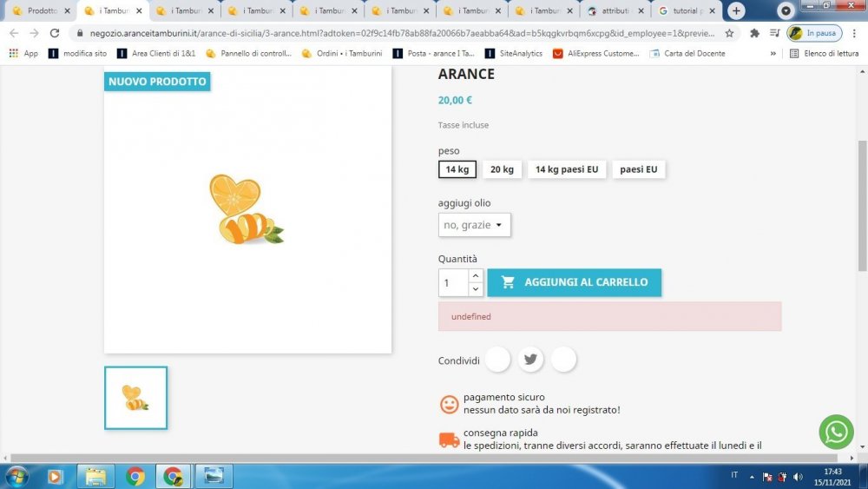
Task: Click the '20,00 €' price
Action: tap(455, 100)
